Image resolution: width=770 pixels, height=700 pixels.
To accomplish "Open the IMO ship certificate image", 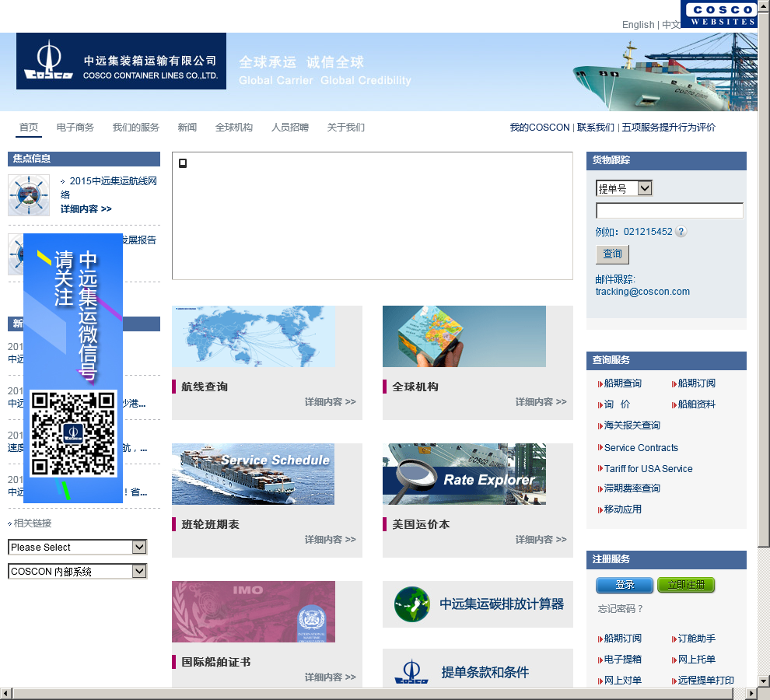I will click(254, 611).
